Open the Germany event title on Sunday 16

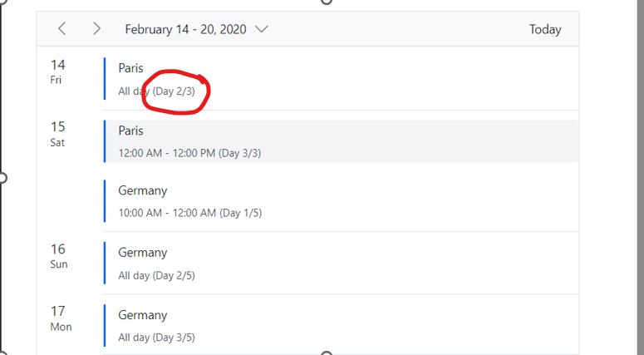tap(142, 253)
